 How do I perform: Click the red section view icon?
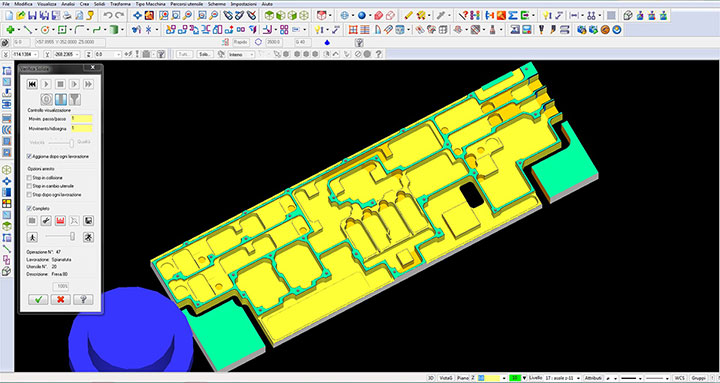pos(60,221)
